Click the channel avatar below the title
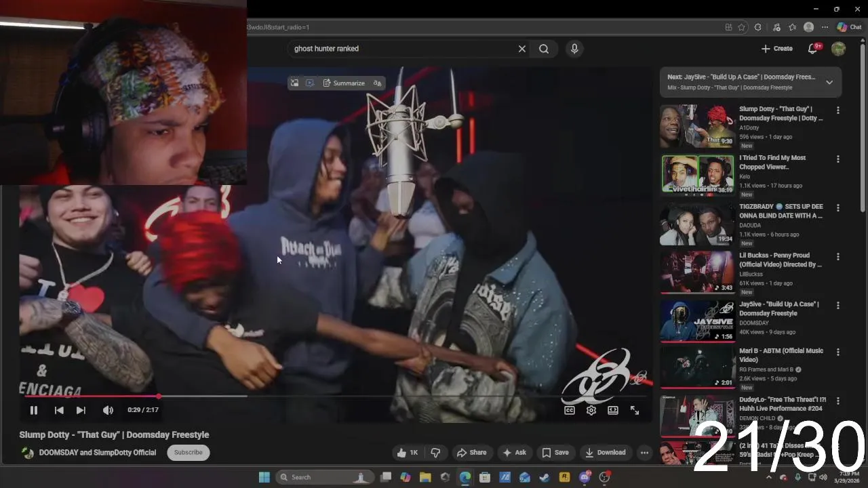 [28, 453]
